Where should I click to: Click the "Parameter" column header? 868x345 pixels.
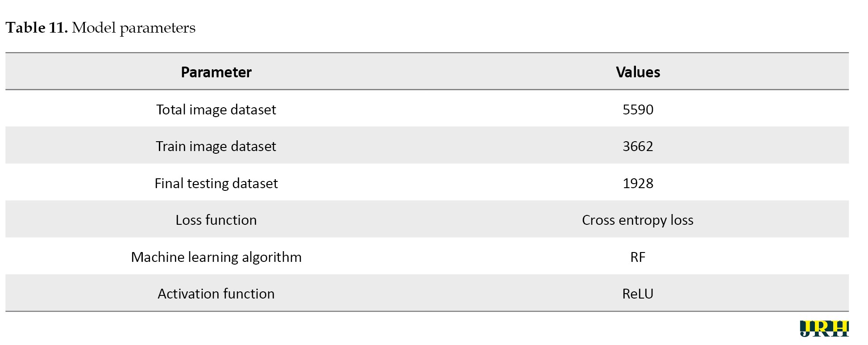(216, 72)
